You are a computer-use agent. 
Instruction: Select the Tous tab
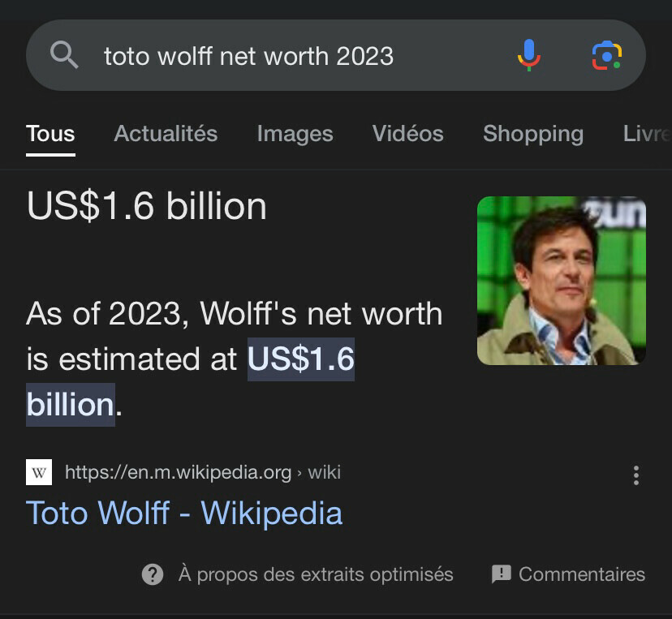(x=50, y=134)
